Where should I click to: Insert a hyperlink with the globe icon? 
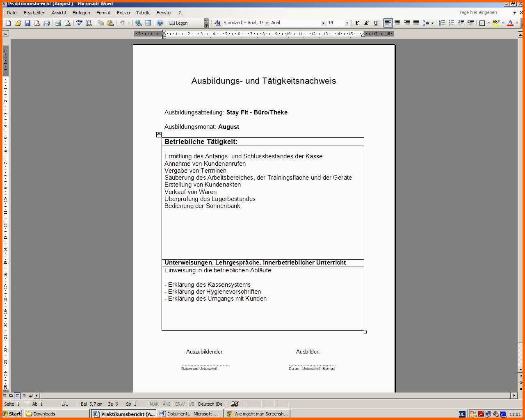139,23
